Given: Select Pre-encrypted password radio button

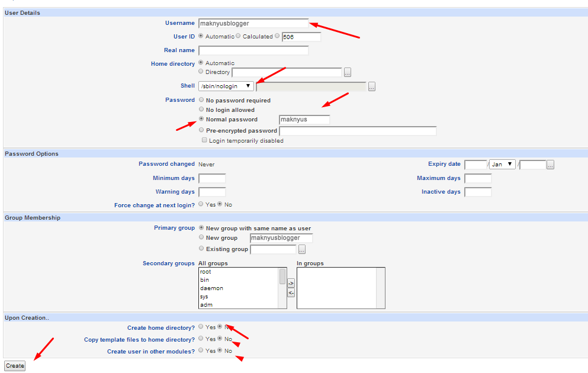Looking at the screenshot, I should coord(201,130).
